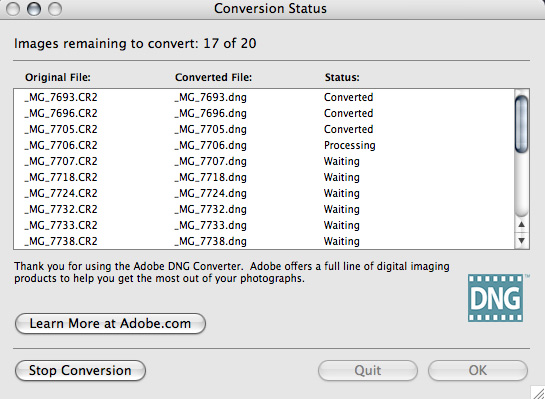
Task: Select original file _MG_7707.CR2
Action: click(61, 161)
